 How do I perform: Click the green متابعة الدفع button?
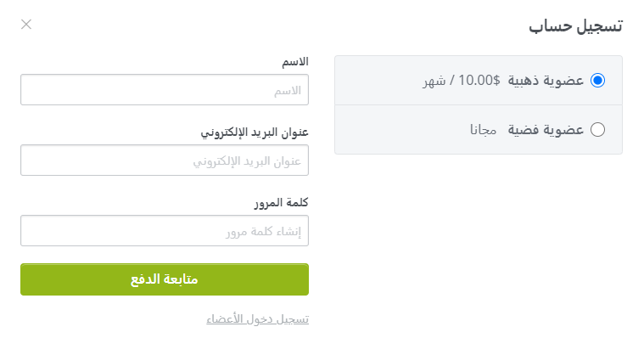coord(165,279)
